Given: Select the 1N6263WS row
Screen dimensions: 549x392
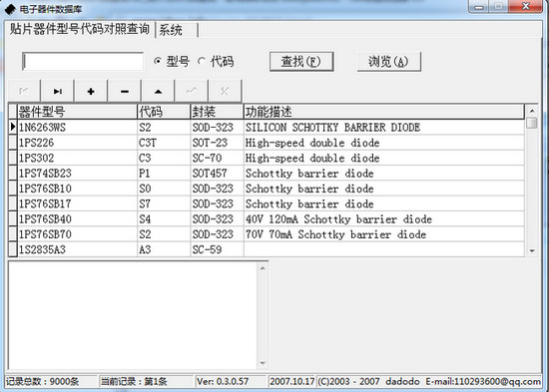Looking at the screenshot, I should point(267,127).
